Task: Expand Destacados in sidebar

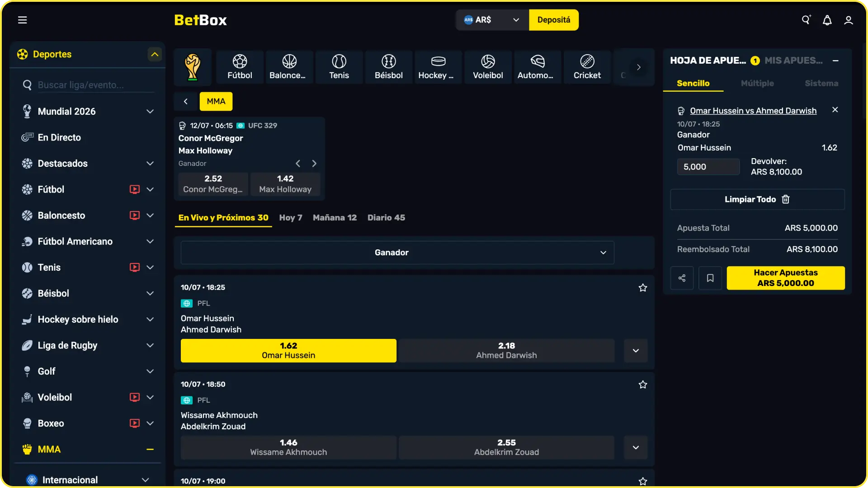Action: pos(150,163)
